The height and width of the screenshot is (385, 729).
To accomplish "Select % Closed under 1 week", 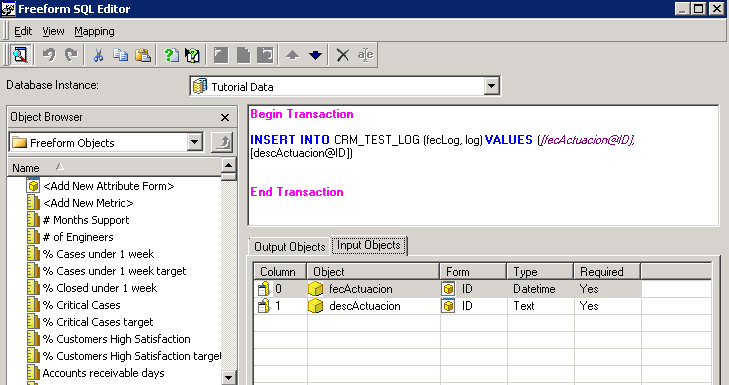I will click(x=100, y=288).
